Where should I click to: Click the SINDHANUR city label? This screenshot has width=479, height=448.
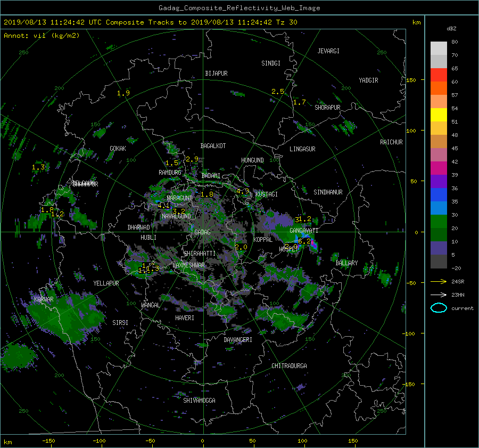pos(328,192)
